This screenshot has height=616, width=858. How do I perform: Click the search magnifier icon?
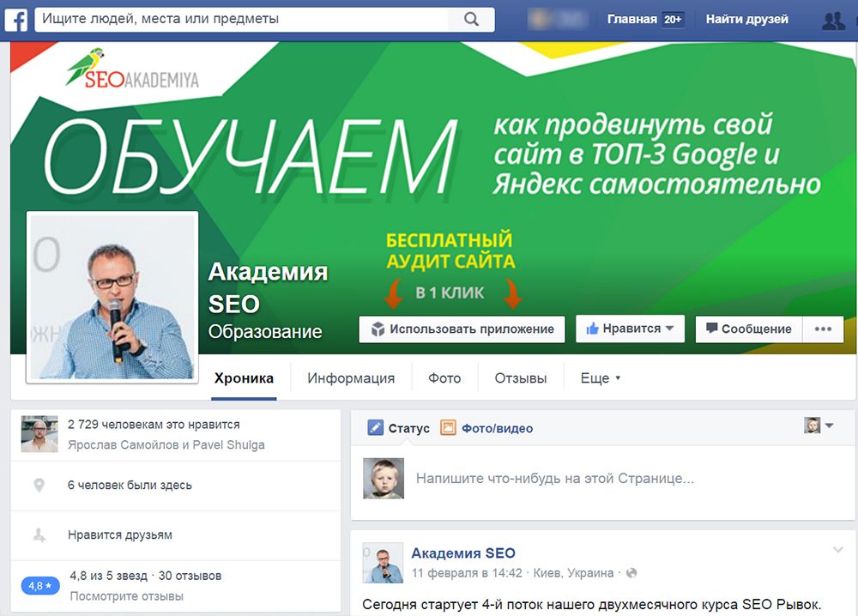click(471, 19)
